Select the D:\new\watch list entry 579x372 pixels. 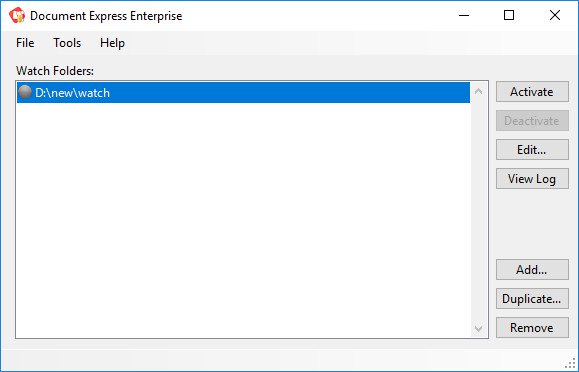point(243,92)
